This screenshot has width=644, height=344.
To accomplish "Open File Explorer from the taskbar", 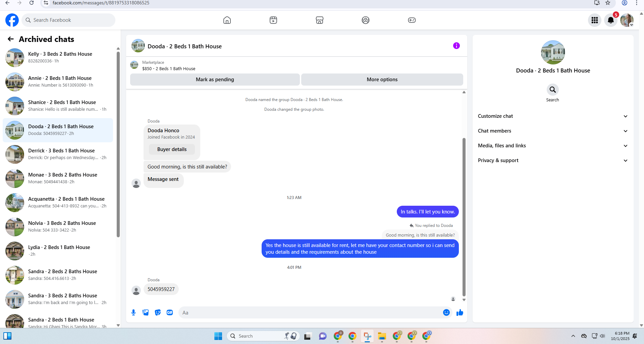I will [x=382, y=336].
